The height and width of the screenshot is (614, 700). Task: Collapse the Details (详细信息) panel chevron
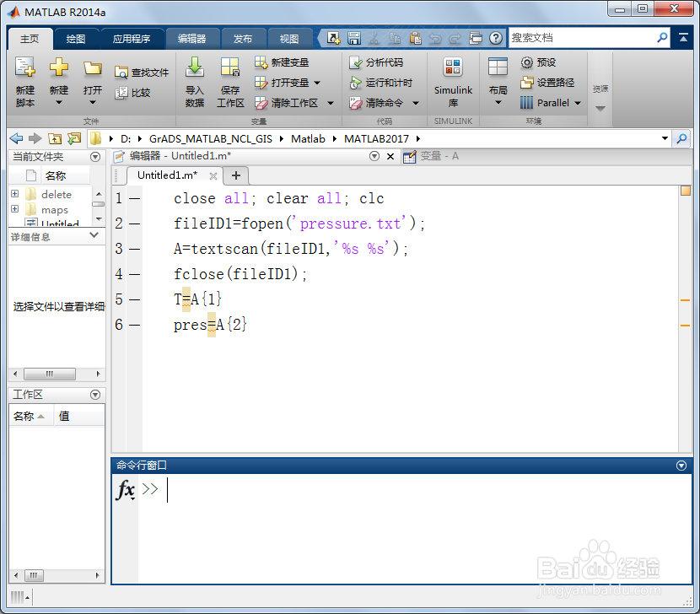[94, 235]
